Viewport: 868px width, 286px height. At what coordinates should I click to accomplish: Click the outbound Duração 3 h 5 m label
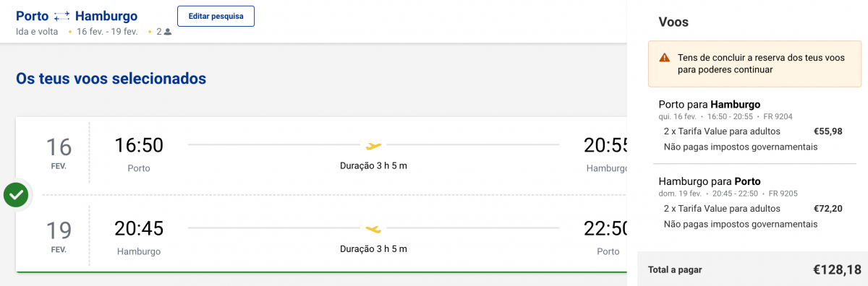[x=373, y=165]
